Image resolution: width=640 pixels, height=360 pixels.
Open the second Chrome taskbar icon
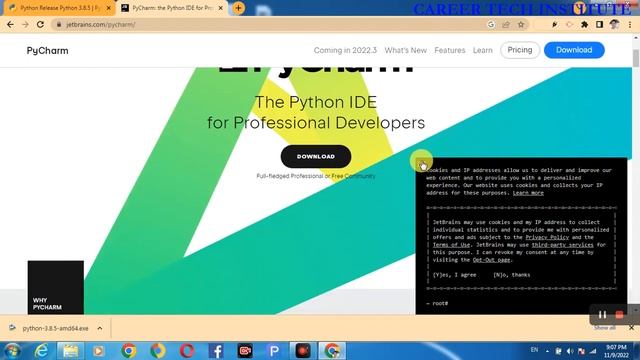point(158,351)
